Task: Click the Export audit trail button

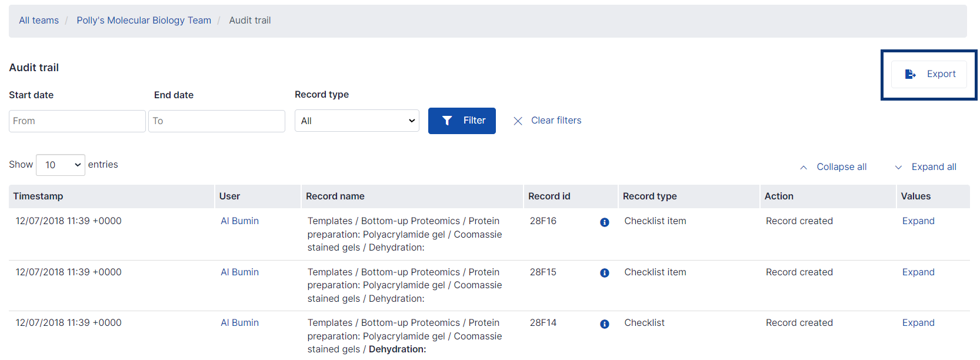Action: [929, 74]
